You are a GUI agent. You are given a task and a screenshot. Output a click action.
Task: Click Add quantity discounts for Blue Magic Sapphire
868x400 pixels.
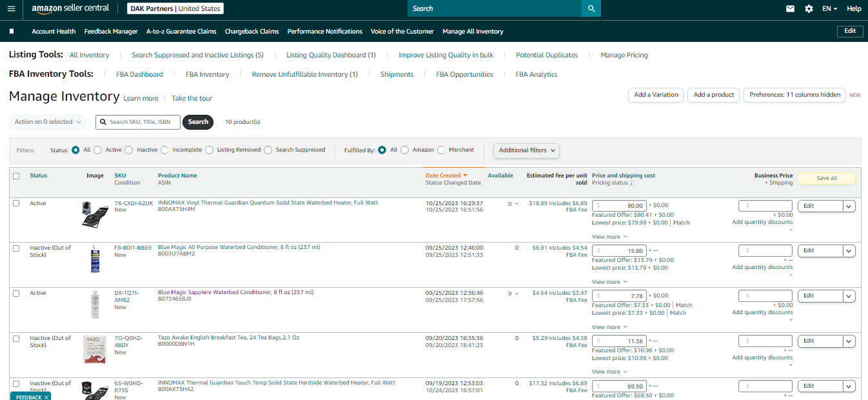762,312
